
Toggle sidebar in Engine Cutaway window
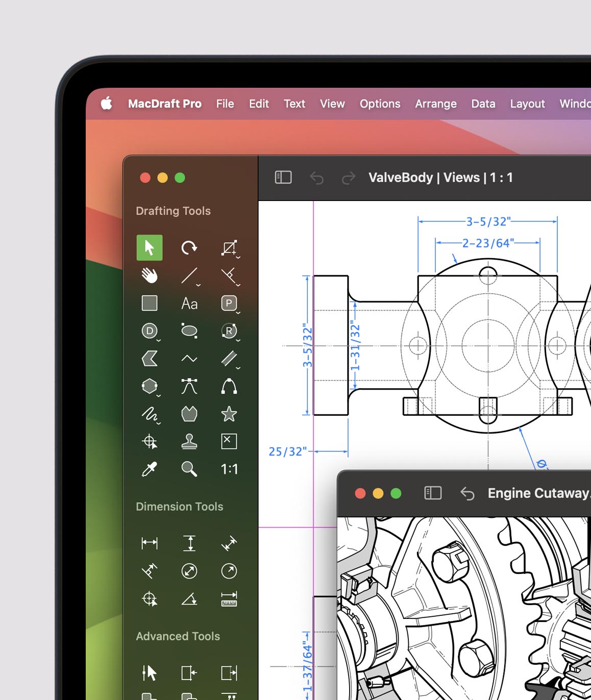point(433,493)
